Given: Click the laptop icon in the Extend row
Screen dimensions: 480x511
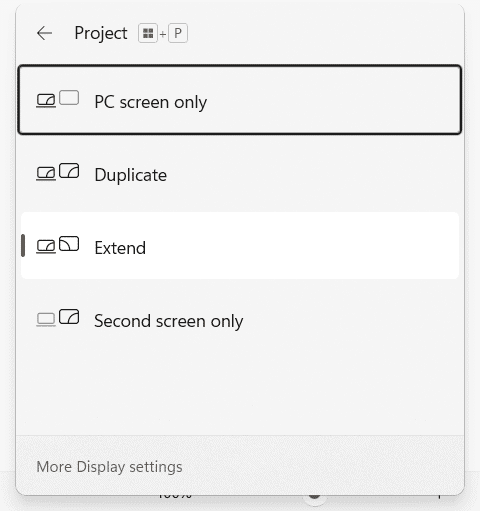Looking at the screenshot, I should point(46,247).
